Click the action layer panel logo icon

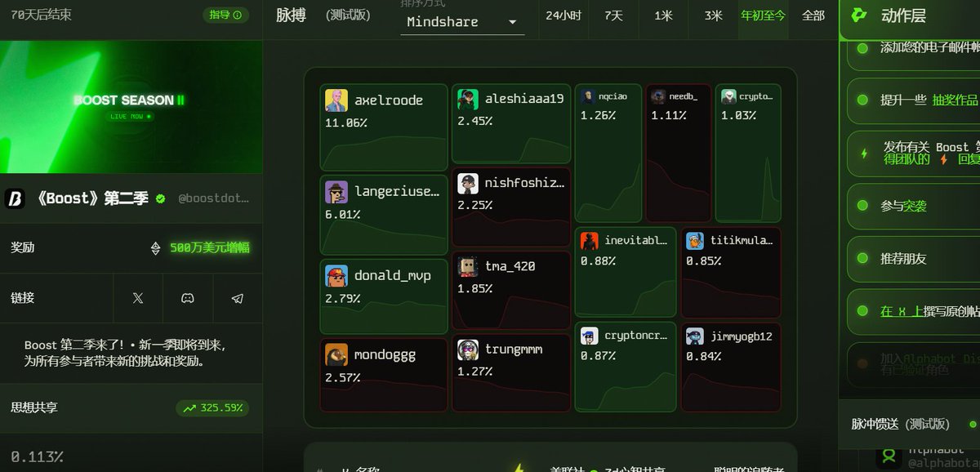coord(859,15)
